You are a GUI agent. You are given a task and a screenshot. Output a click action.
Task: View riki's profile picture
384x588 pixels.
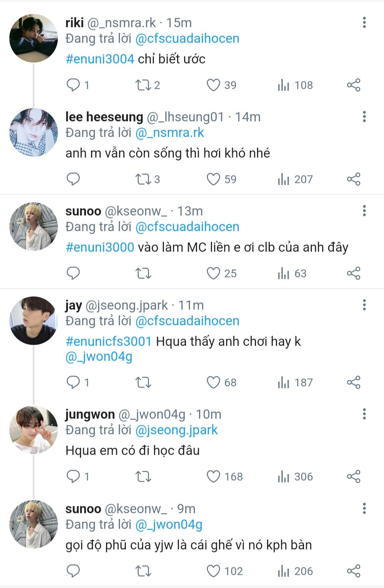pos(33,38)
